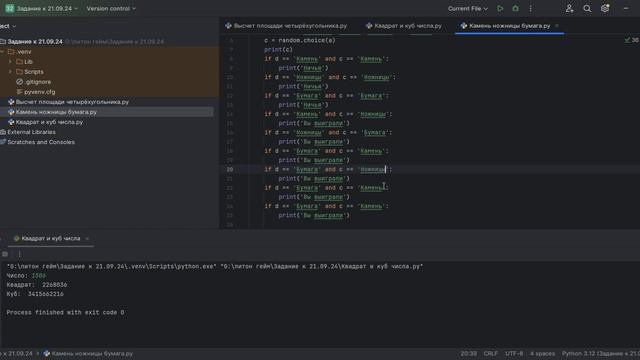Image resolution: width=640 pixels, height=360 pixels.
Task: Click console output line 'Квадрат: 2268036'
Action: click(37, 285)
